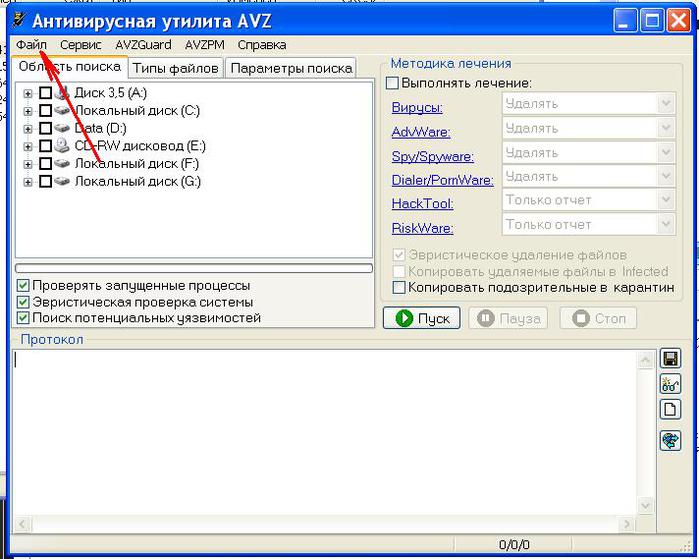Expand the Локальный диск (F:) tree node
The width and height of the screenshot is (699, 559).
pos(28,164)
